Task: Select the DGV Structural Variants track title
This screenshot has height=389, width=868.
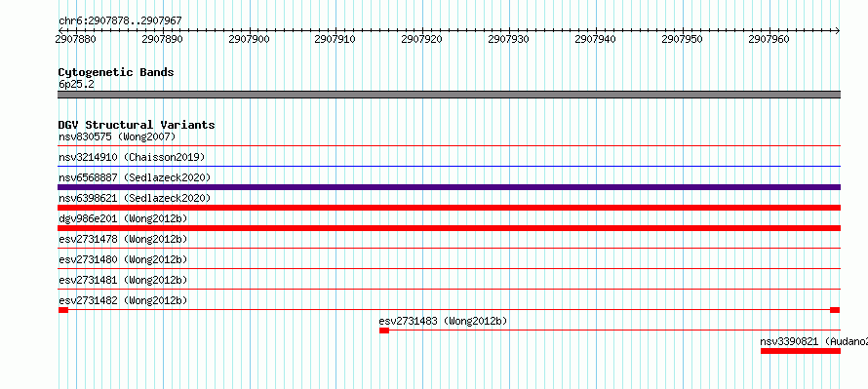Action: pos(137,125)
